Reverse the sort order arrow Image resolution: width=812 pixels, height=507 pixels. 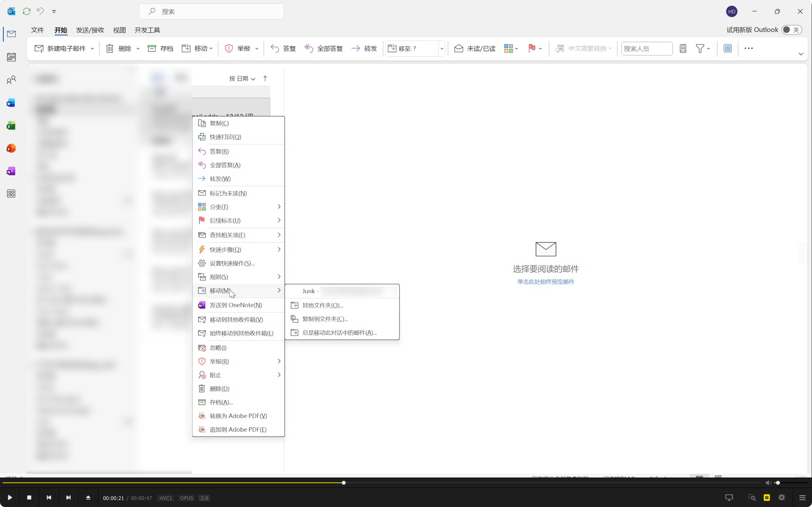tap(265, 79)
